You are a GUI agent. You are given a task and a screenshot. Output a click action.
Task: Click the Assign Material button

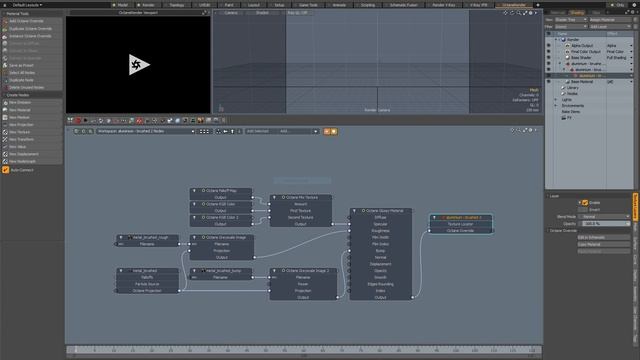tap(610, 20)
